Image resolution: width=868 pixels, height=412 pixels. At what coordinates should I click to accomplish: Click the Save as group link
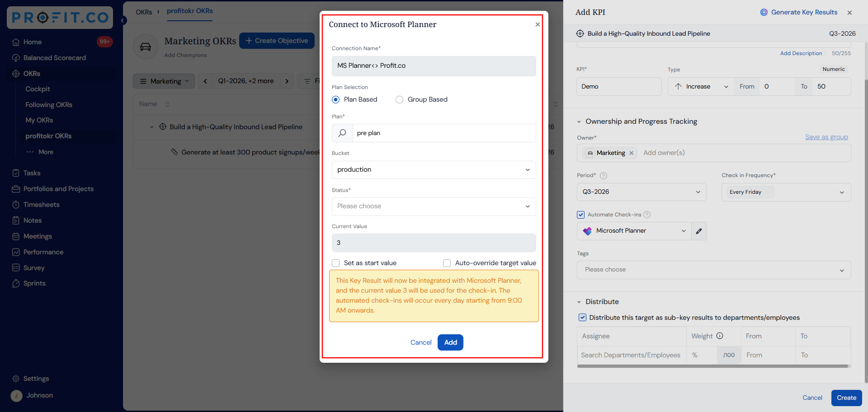826,137
